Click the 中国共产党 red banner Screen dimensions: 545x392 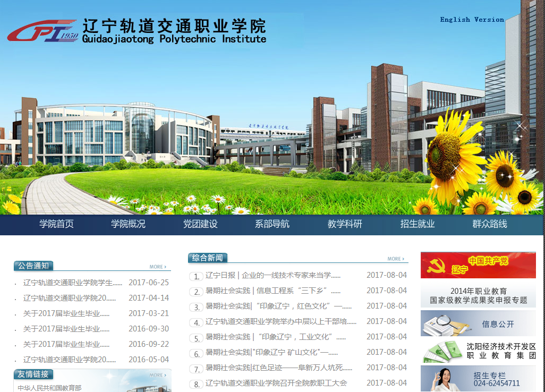(478, 265)
